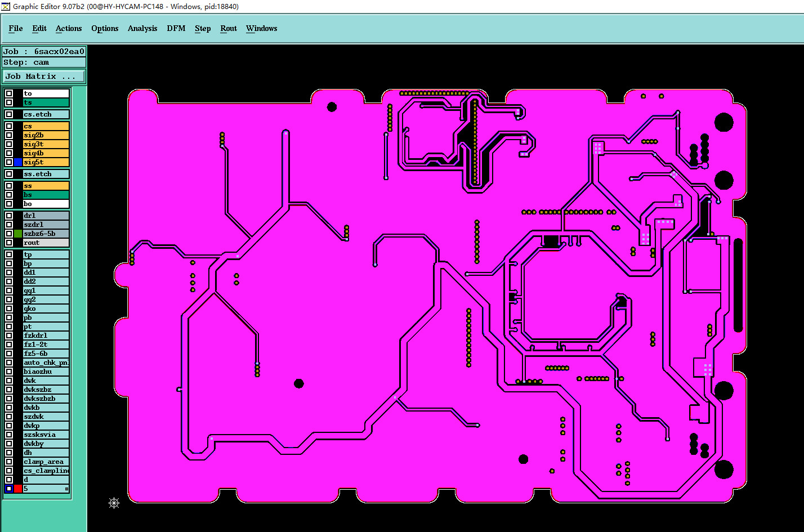Select the dwkby layer name
Screen dimensions: 804x532
[x=46, y=444]
